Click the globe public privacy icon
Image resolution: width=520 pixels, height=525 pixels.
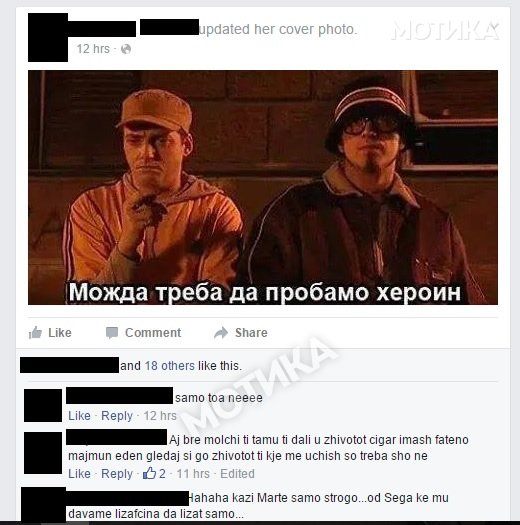[126, 49]
